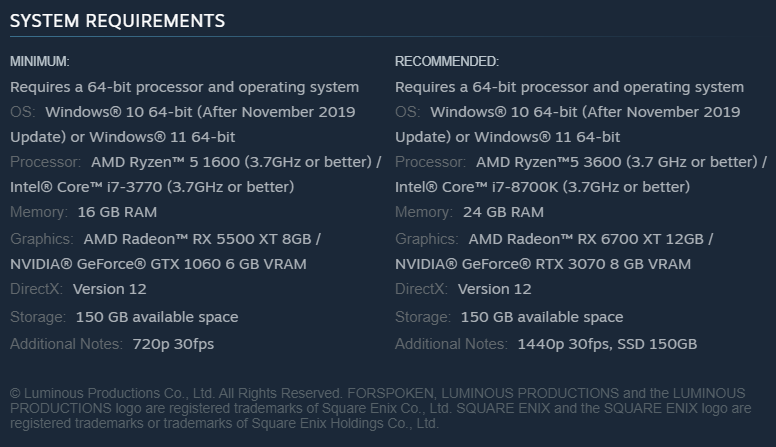
Task: Click NVIDIA GeForce GTX 1060 text
Action: click(x=158, y=264)
